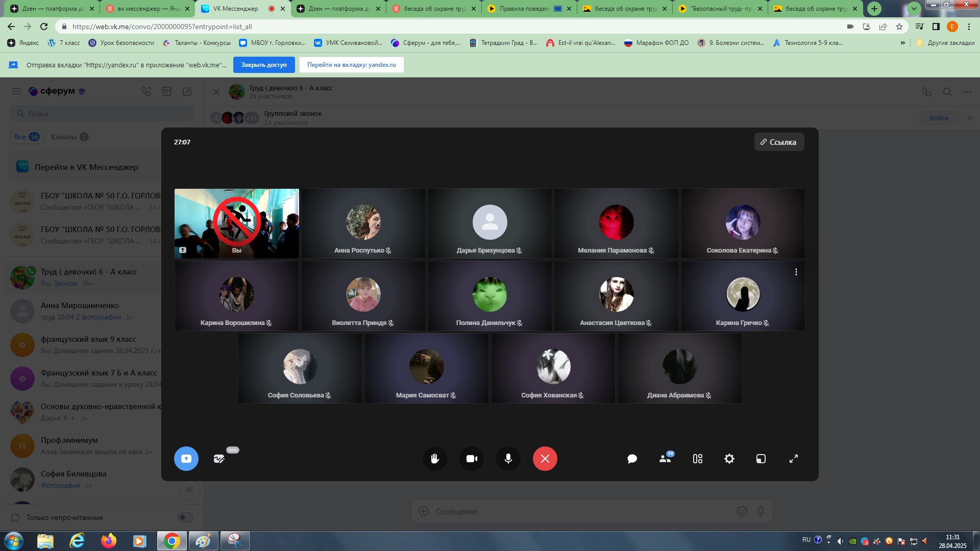Change the call layout grid view
Image resolution: width=980 pixels, height=551 pixels.
click(x=698, y=459)
